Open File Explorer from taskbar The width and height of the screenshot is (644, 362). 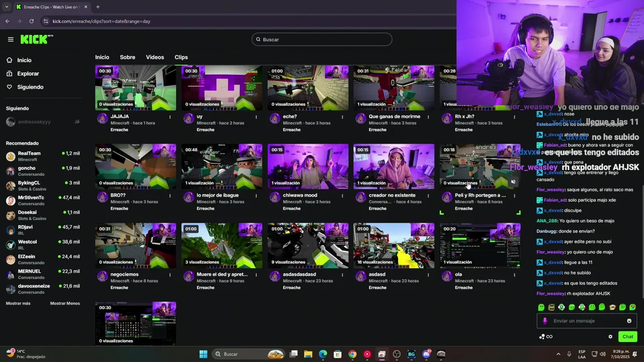point(308,354)
